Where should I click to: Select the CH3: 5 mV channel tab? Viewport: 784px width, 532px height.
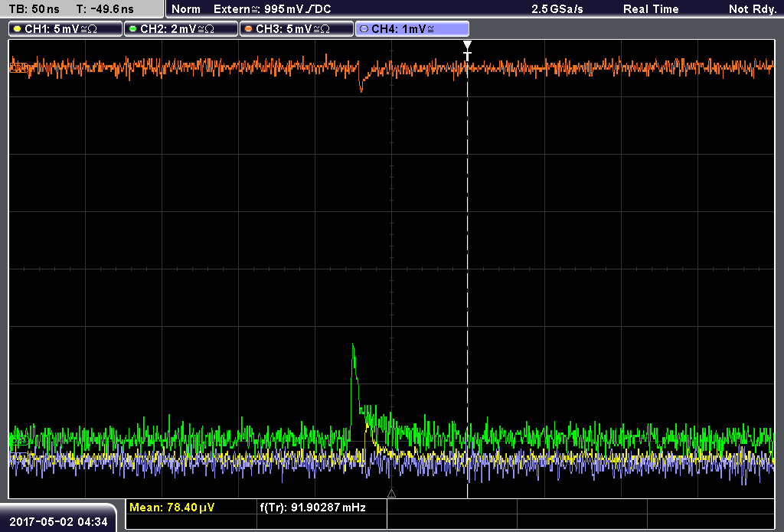tap(296, 29)
